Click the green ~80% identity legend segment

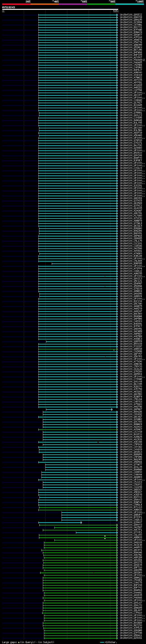pyautogui.click(x=101, y=4)
